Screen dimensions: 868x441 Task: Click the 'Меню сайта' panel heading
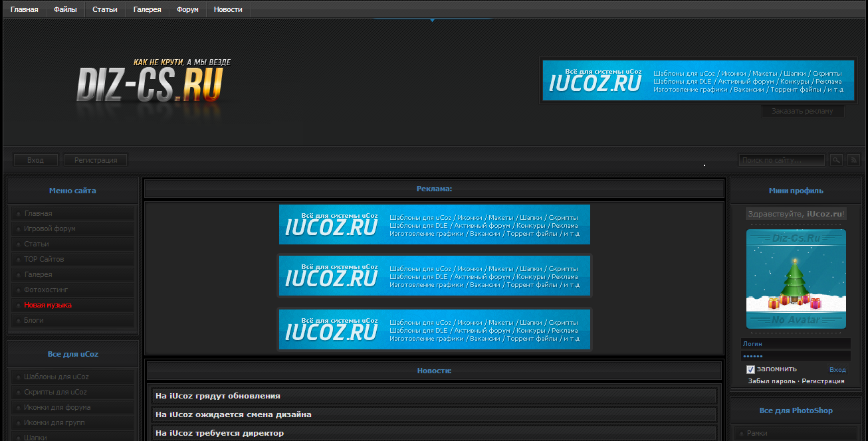pos(72,191)
